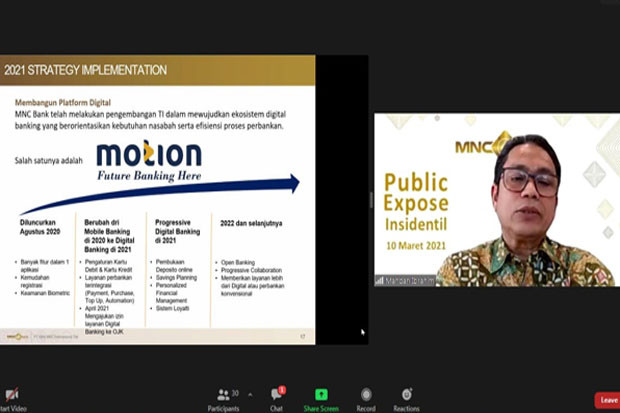Click the 'Diluncurkan Agustus 2020' column heading
Image resolution: width=620 pixels, height=413 pixels.
click(40, 227)
